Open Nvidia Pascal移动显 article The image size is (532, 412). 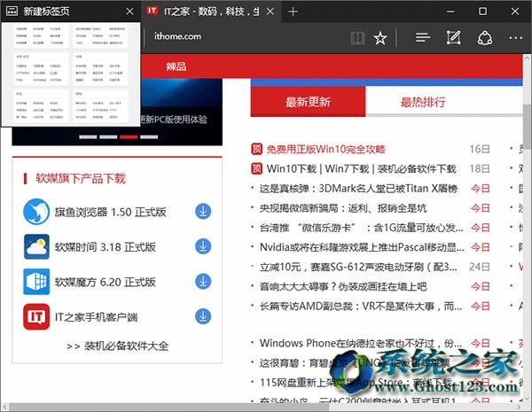(x=362, y=247)
